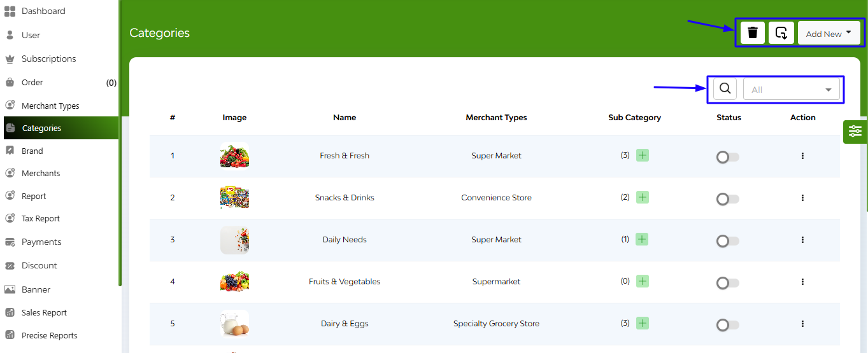Click the export icon beside the trash
868x353 pixels.
781,32
